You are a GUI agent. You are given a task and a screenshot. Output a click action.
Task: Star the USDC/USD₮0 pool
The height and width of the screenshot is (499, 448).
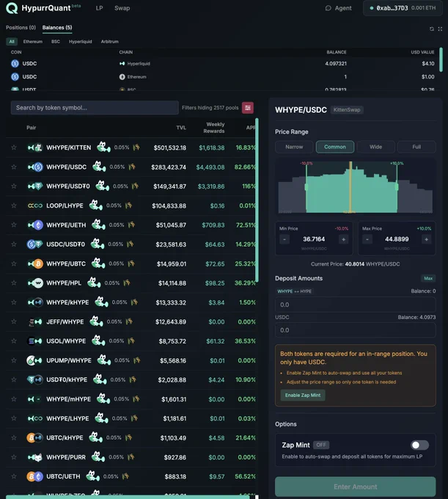pyautogui.click(x=14, y=244)
